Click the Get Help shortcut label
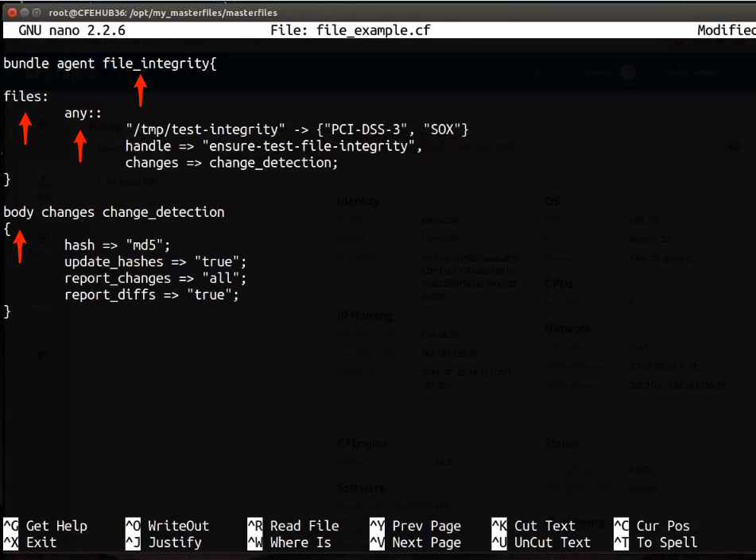Viewport: 756px width, 560px height. [56, 526]
